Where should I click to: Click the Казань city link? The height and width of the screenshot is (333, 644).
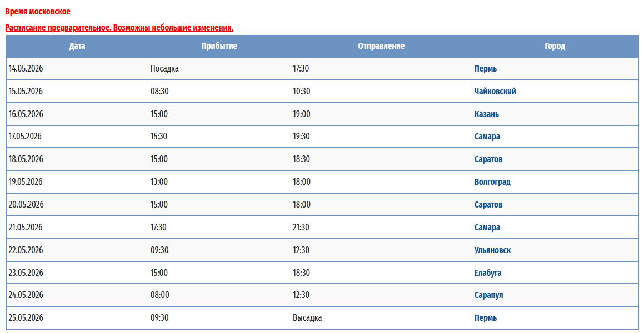[x=486, y=114]
